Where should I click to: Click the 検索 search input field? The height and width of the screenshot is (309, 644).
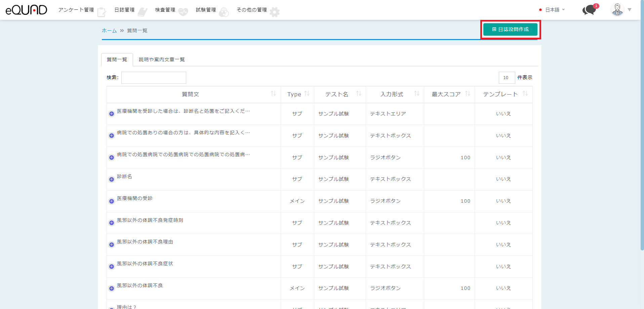(x=154, y=78)
